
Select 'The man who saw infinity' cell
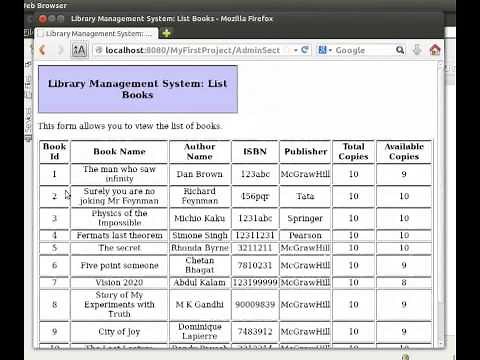click(119, 174)
